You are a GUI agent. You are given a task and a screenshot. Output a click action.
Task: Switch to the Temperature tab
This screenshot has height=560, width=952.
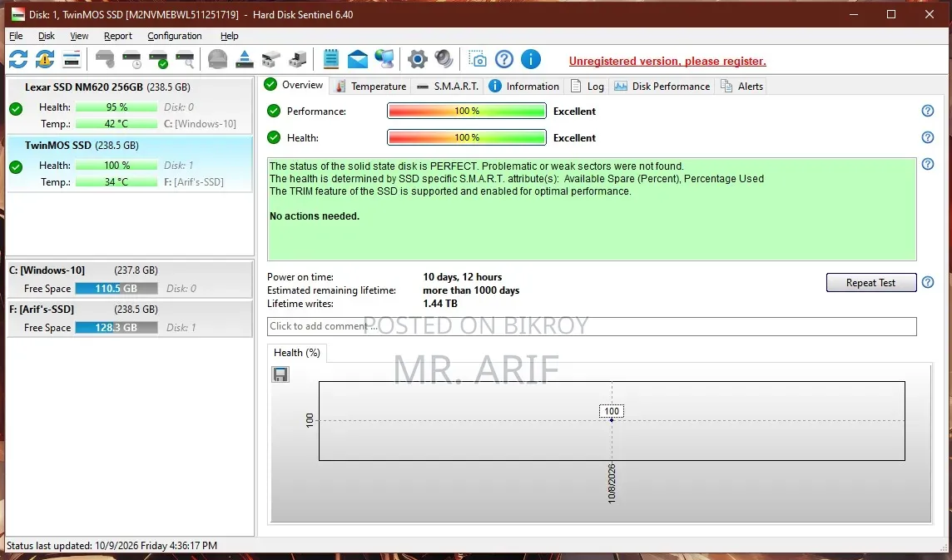[371, 87]
